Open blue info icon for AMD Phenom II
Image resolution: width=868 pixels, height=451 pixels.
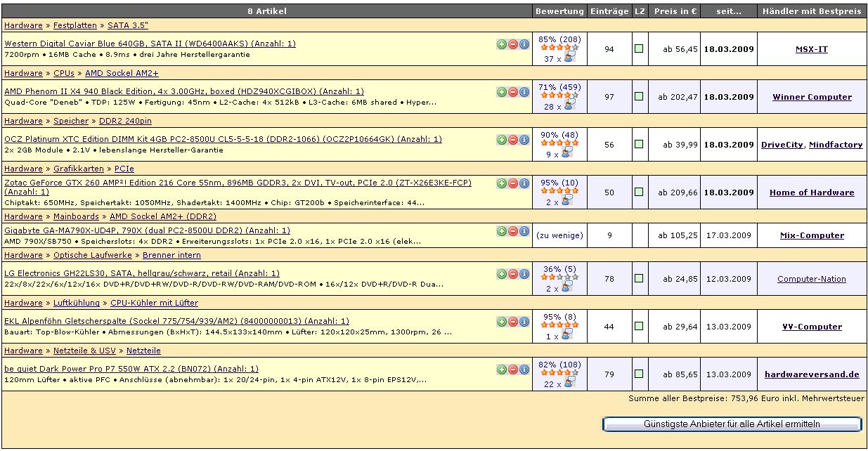pos(524,92)
